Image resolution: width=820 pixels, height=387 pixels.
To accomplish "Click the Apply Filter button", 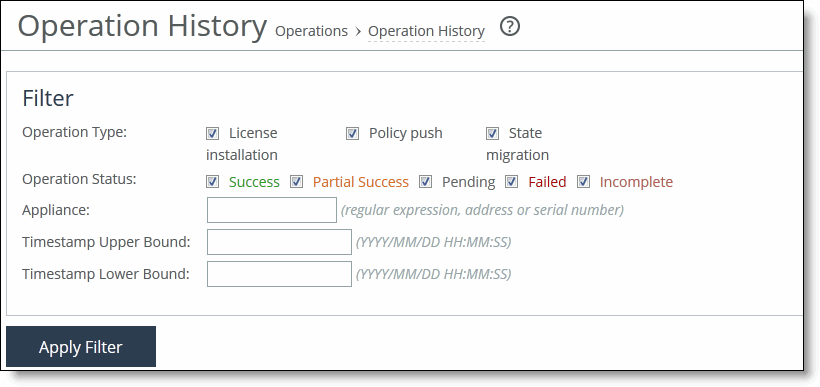I will tap(81, 347).
